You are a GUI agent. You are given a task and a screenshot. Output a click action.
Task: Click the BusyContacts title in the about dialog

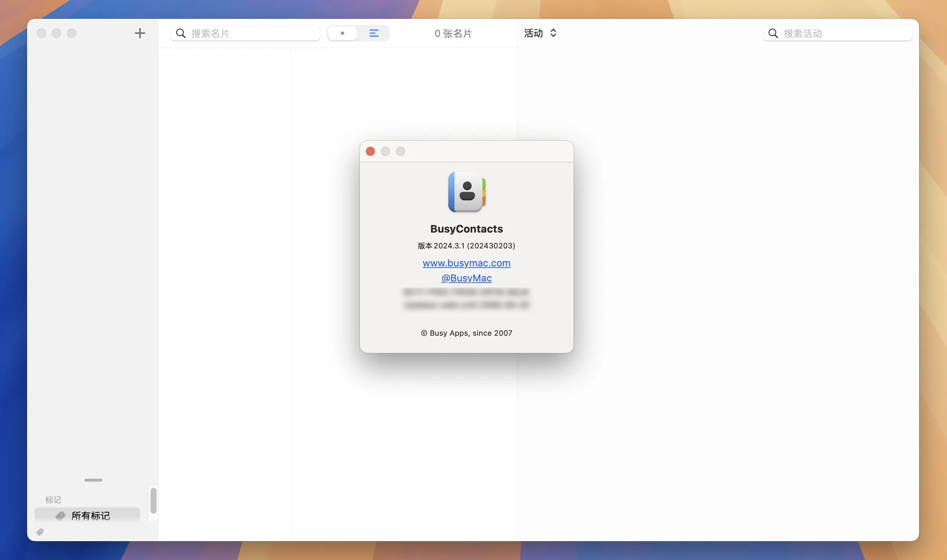tap(466, 229)
